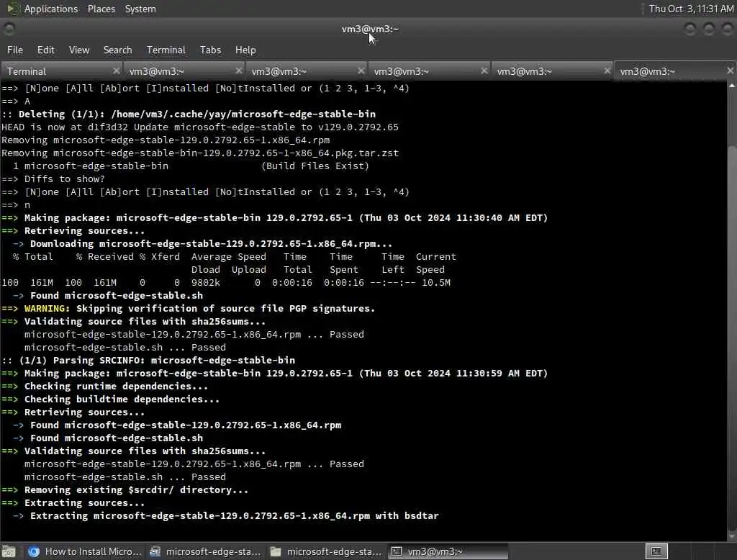This screenshot has width=737, height=560.
Task: Open the Applications menu
Action: (51, 9)
